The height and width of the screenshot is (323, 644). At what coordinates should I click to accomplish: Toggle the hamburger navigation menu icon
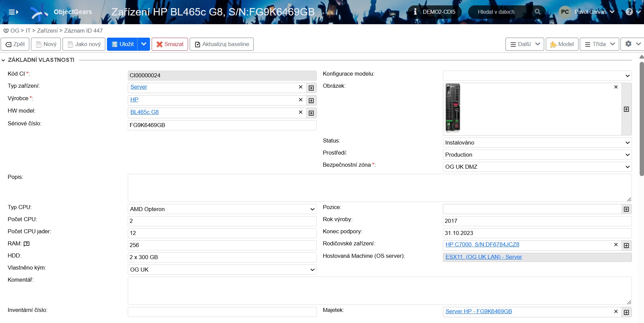[x=13, y=12]
